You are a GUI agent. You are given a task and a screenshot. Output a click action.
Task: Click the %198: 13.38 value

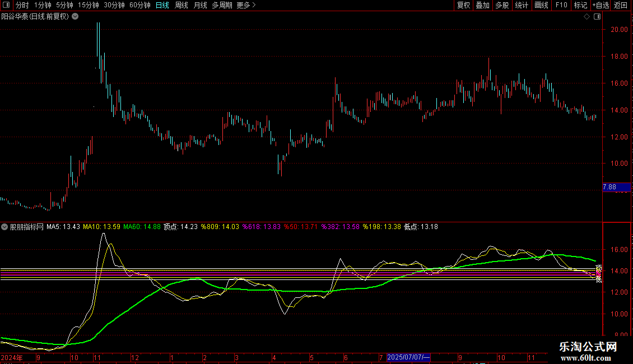[x=382, y=227]
